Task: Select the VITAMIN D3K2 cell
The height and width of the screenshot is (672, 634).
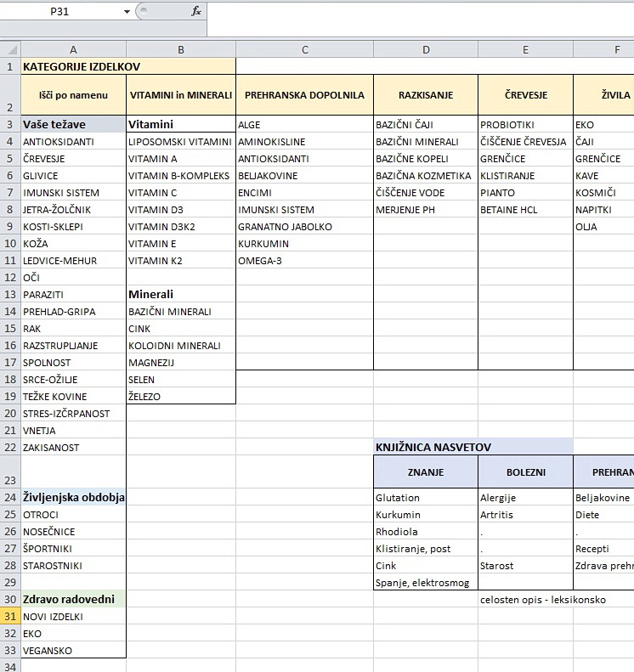Action: click(163, 227)
